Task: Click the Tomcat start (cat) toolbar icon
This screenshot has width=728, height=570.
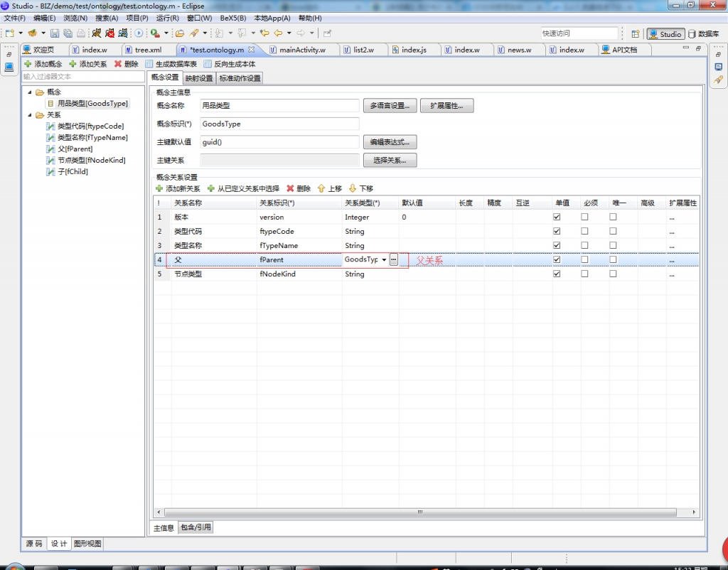Action: coord(96,33)
